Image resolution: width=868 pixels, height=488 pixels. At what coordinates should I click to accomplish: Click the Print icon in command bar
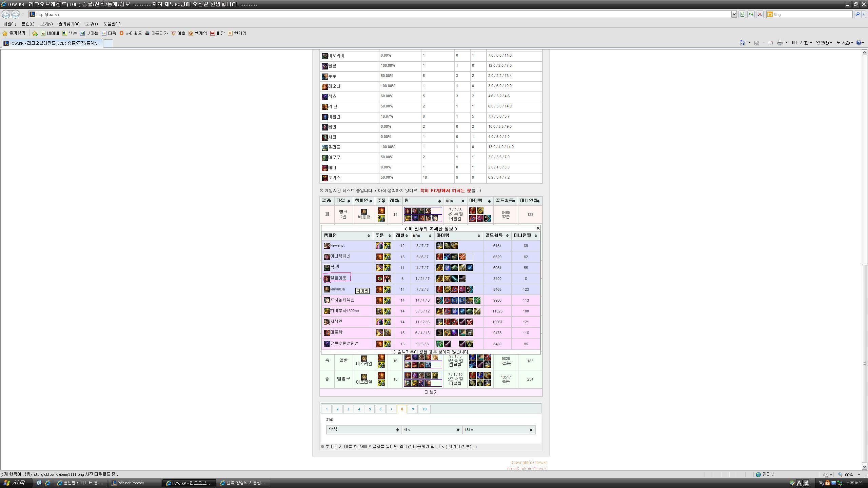pyautogui.click(x=780, y=43)
